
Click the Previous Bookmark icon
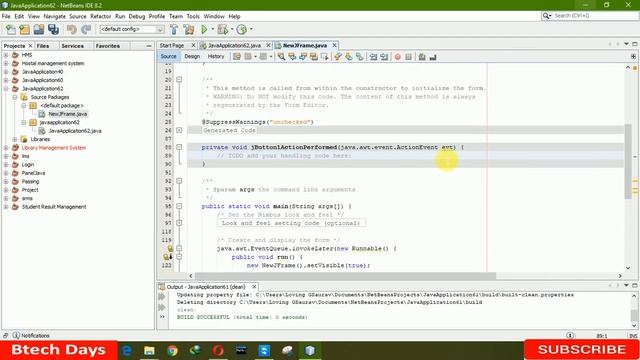[x=338, y=57]
